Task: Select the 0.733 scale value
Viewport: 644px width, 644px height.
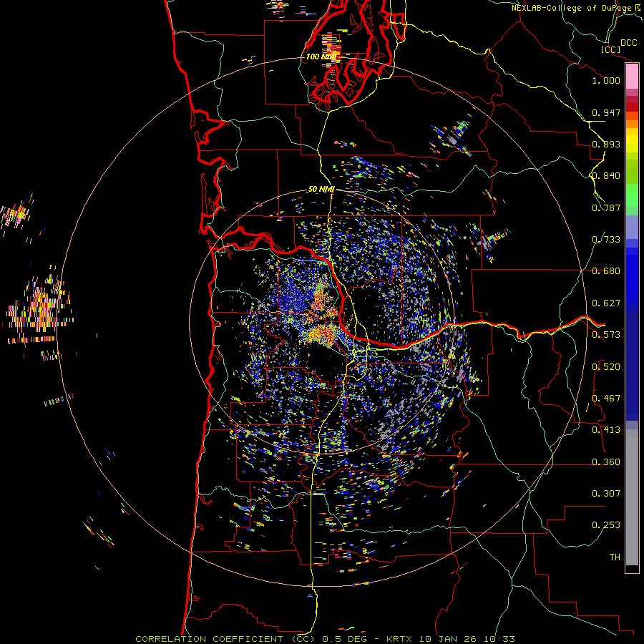Action: click(x=606, y=240)
